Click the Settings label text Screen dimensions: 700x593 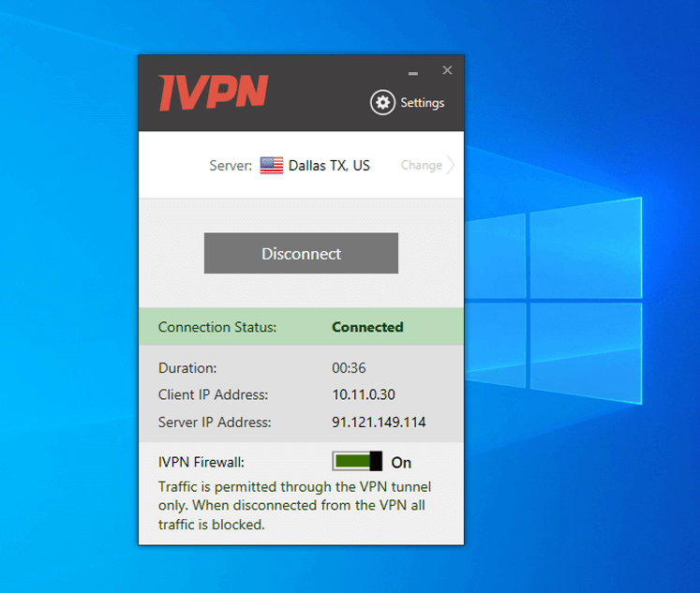pos(423,103)
